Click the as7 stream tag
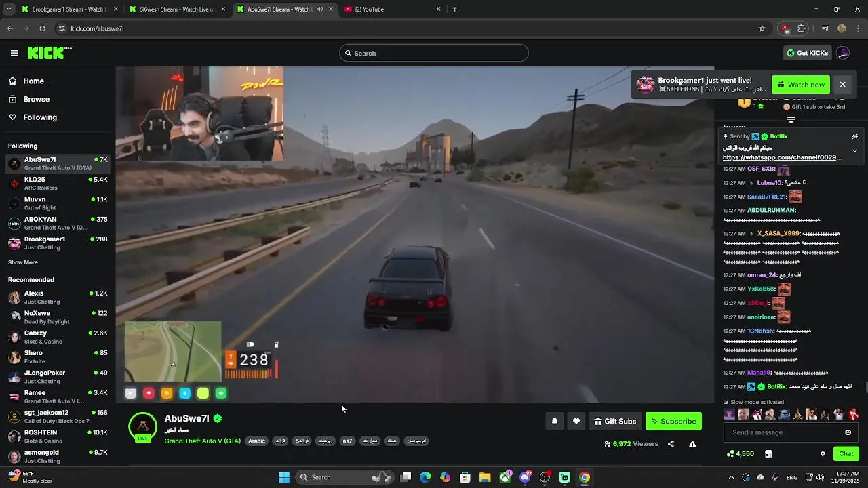 tap(347, 441)
